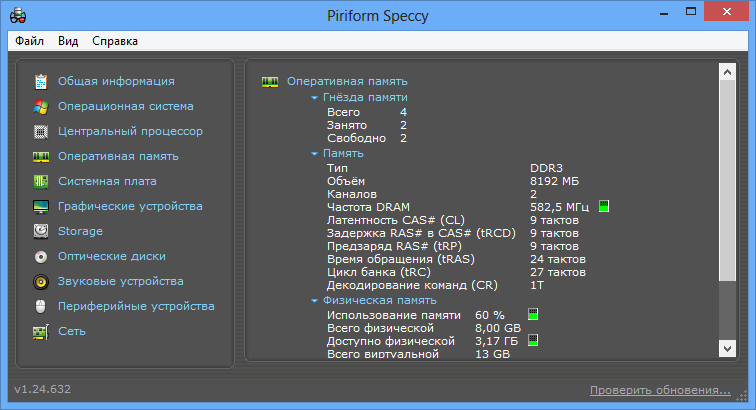
Task: Click the Оперативная память sidebar RAM icon
Action: click(x=41, y=157)
